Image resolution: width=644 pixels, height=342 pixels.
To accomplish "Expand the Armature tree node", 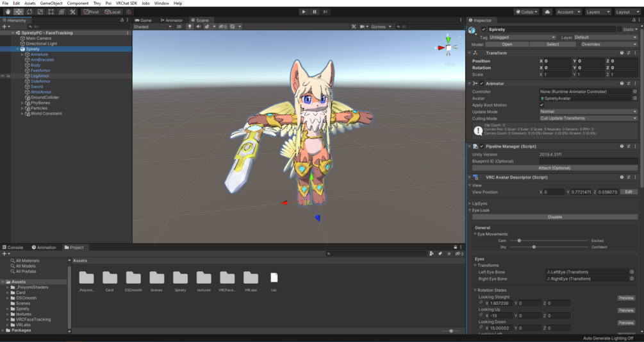I will (x=22, y=55).
